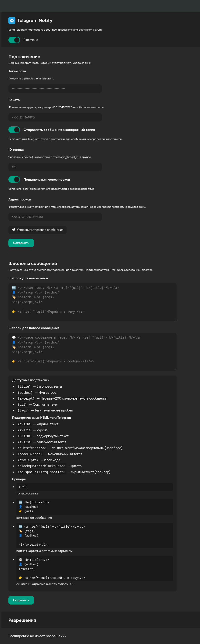Click the ID чата input field

coord(55,118)
